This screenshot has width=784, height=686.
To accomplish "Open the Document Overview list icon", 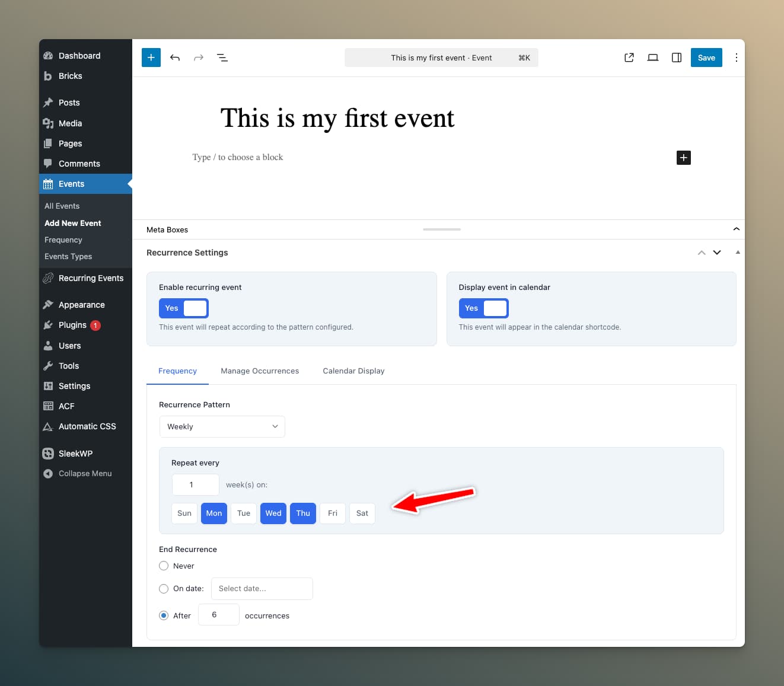I will [222, 58].
